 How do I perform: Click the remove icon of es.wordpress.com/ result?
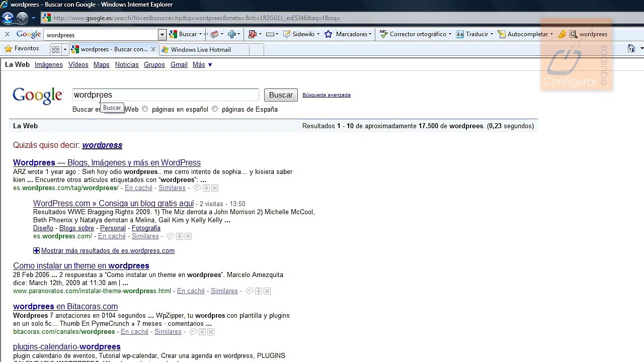pyautogui.click(x=188, y=236)
